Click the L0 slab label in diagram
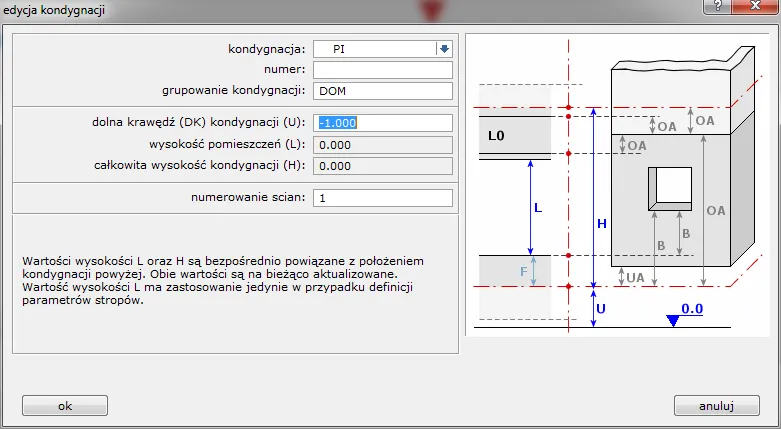 coord(497,134)
